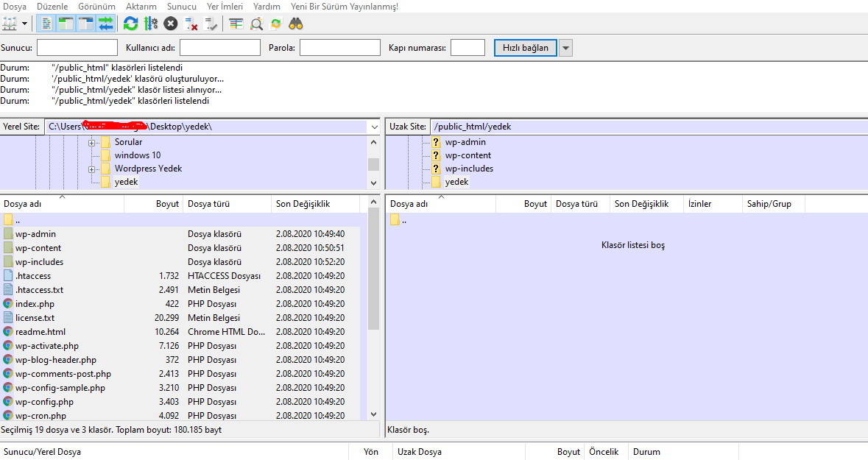Toggle the remote directory tree display

pyautogui.click(x=86, y=24)
